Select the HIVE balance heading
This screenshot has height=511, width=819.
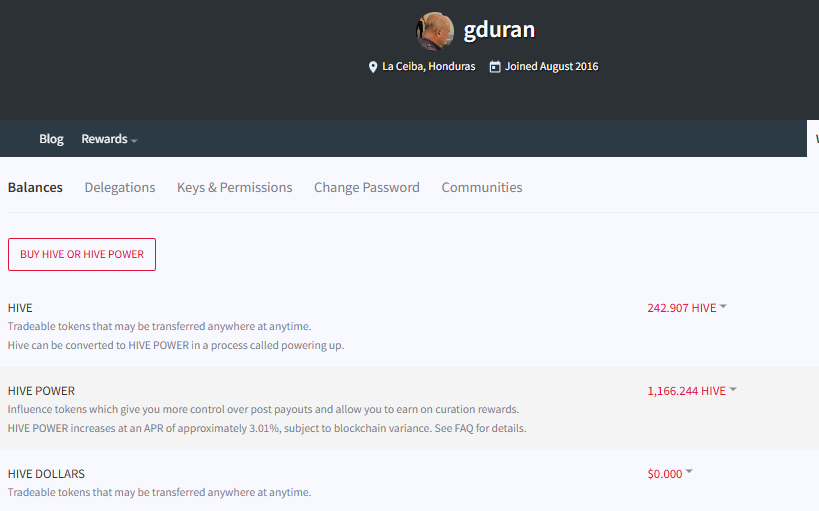(x=20, y=308)
